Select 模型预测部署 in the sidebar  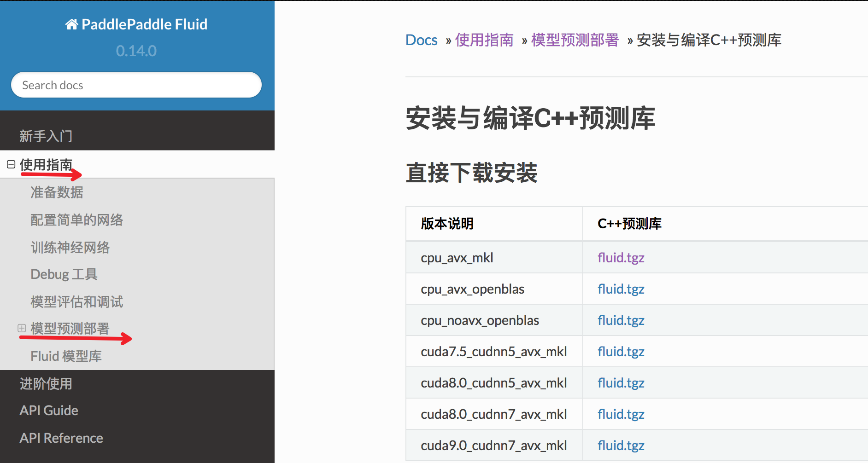point(70,329)
